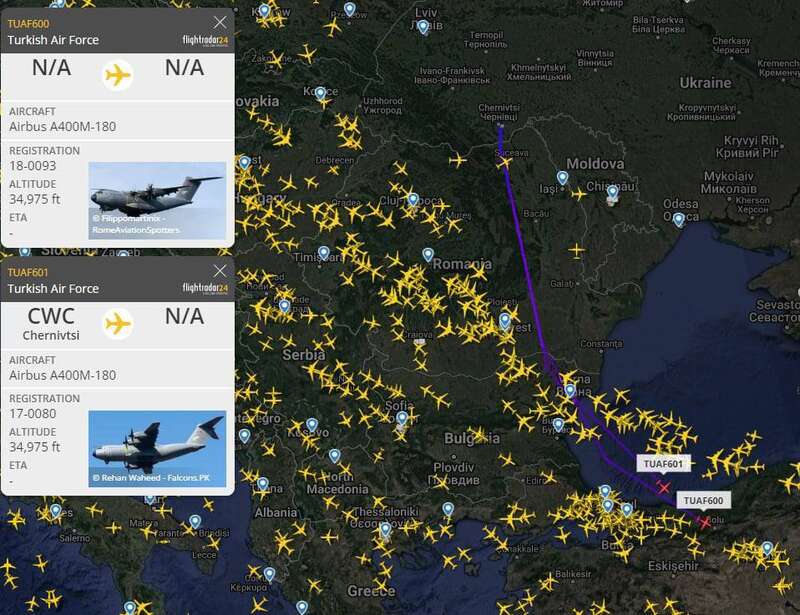The width and height of the screenshot is (800, 615).
Task: Click the plane icon in TUAF601 panel
Action: [118, 324]
